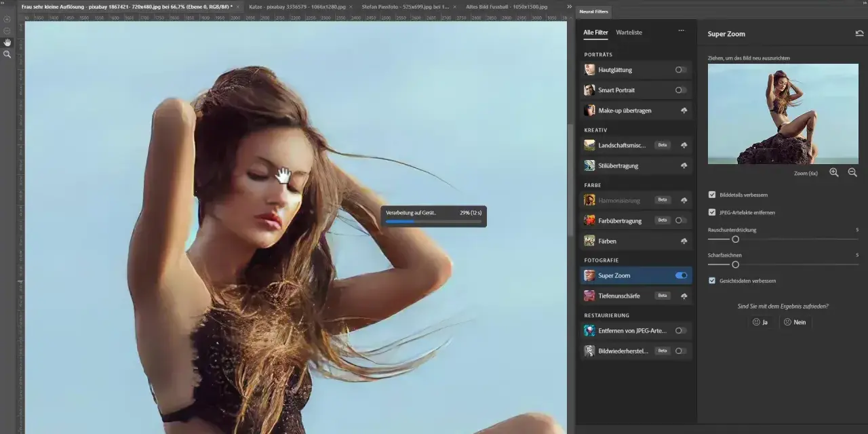Click the Make-up übertragen thumbnail icon
868x434 pixels.
point(589,110)
